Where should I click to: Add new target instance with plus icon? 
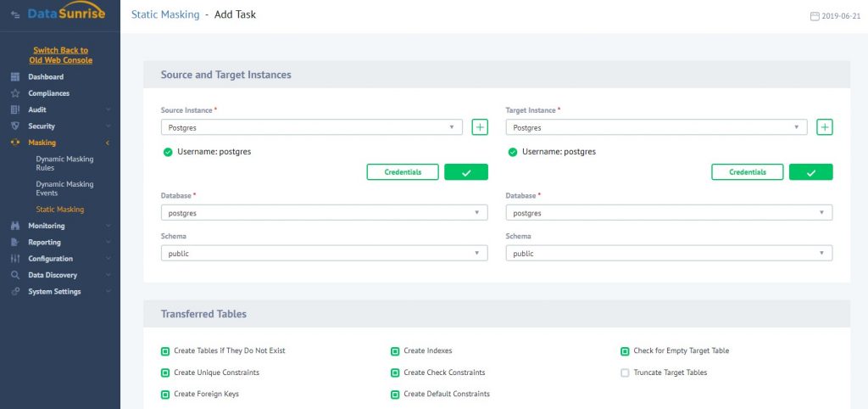[825, 127]
